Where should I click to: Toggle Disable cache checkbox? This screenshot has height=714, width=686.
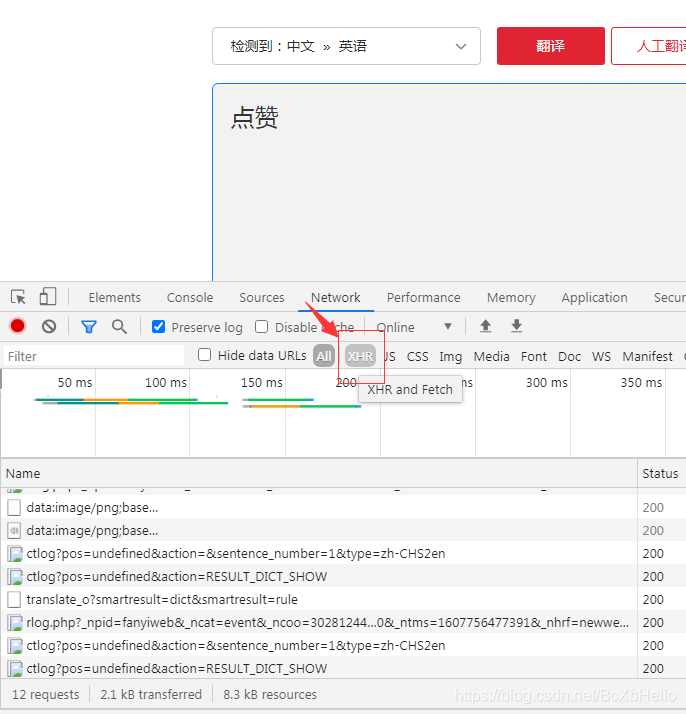pyautogui.click(x=261, y=326)
